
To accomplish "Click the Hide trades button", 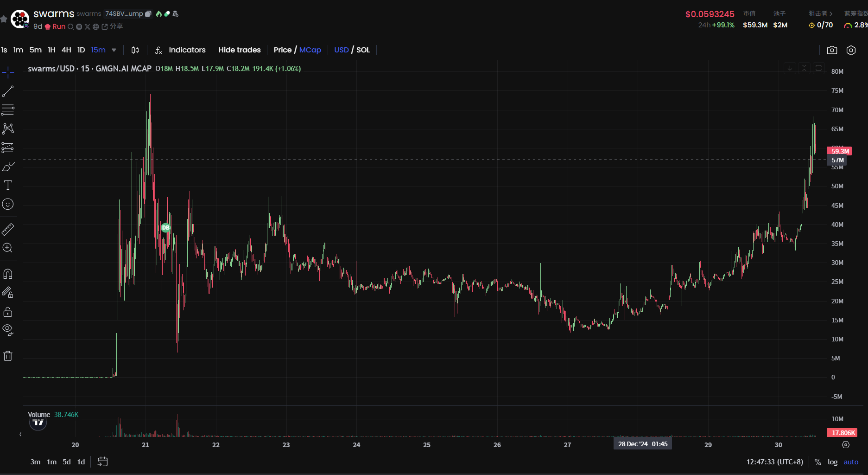I will (x=239, y=50).
